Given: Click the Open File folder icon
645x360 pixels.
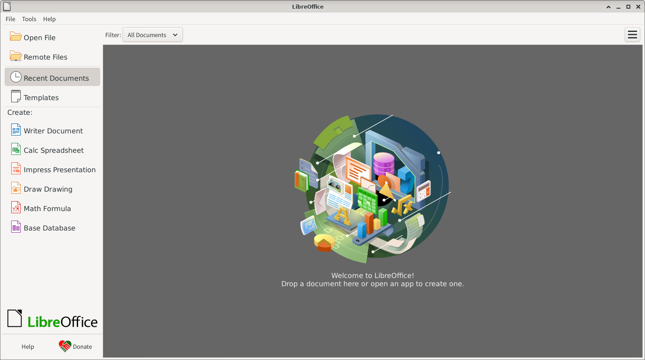Looking at the screenshot, I should pos(16,37).
